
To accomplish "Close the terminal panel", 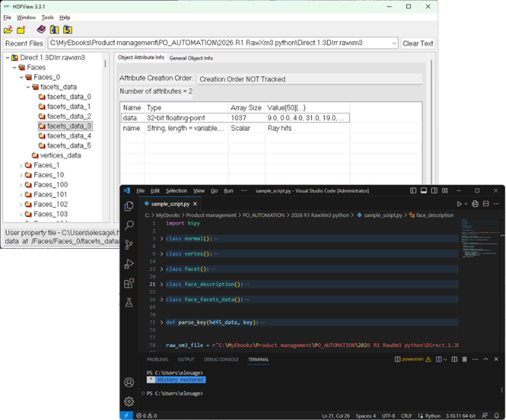I will pos(496,359).
